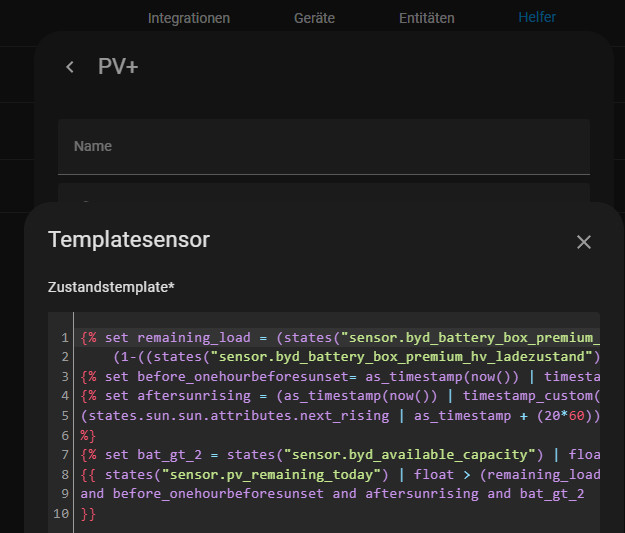Click the back arrow next to PV+

coord(70,67)
